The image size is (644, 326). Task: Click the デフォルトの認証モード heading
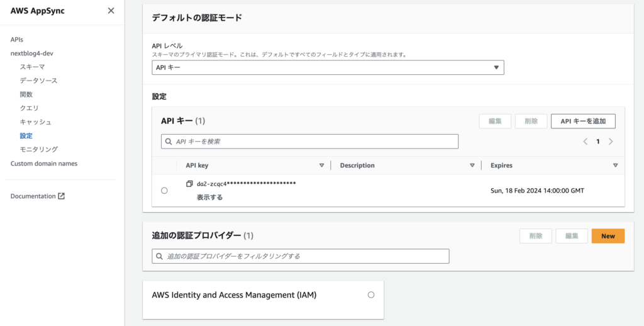coord(197,18)
